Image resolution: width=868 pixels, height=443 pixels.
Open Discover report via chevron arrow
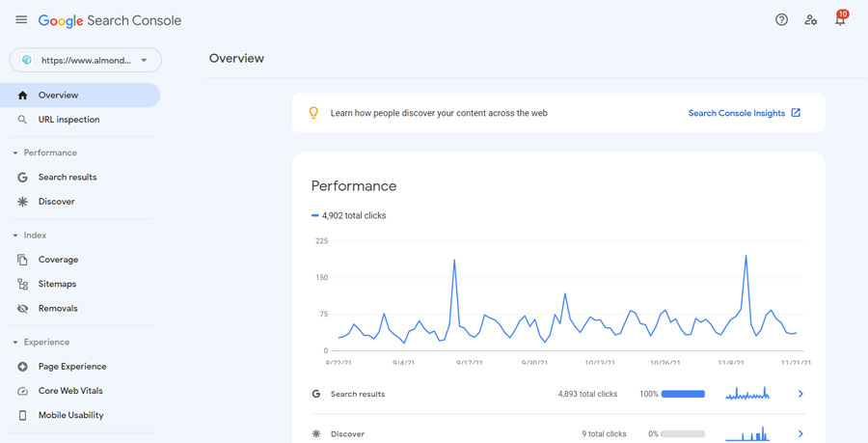pyautogui.click(x=800, y=433)
